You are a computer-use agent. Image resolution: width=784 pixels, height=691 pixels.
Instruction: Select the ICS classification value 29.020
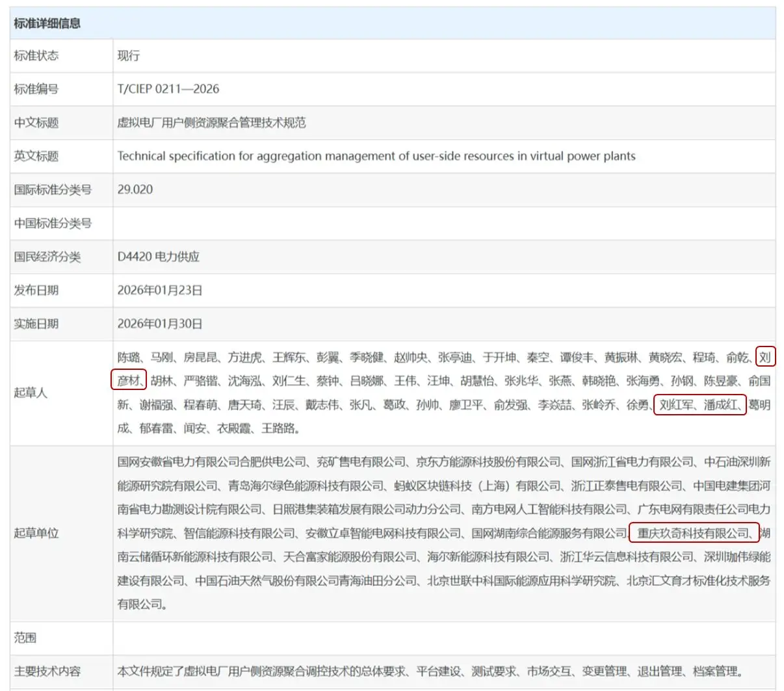point(135,190)
